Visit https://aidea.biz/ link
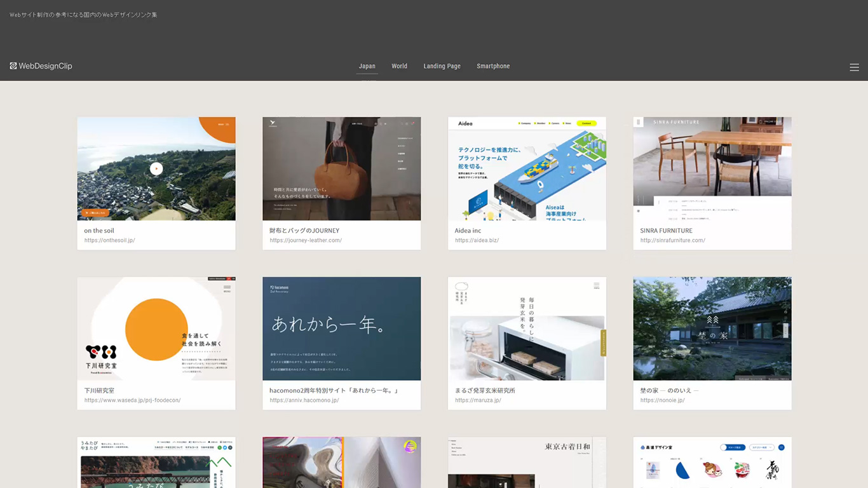The image size is (868, 488). [x=477, y=241]
